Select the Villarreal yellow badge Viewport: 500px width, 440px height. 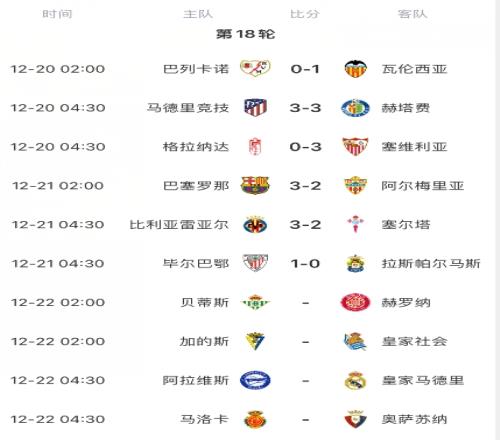255,225
